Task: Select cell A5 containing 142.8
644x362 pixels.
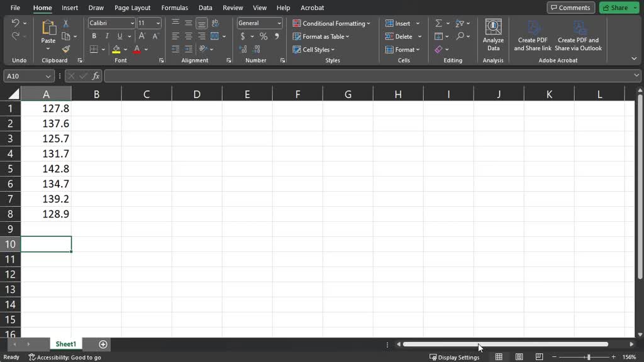Action: click(x=46, y=168)
